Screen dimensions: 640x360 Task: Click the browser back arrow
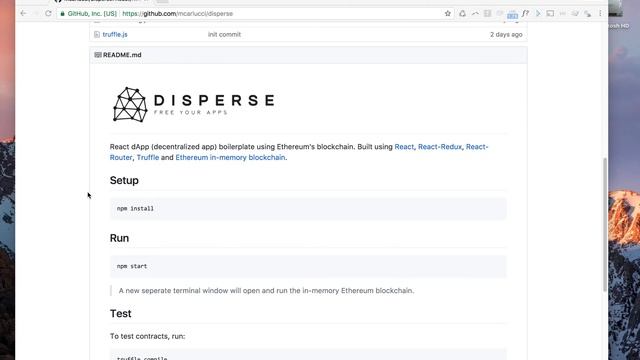[23, 13]
